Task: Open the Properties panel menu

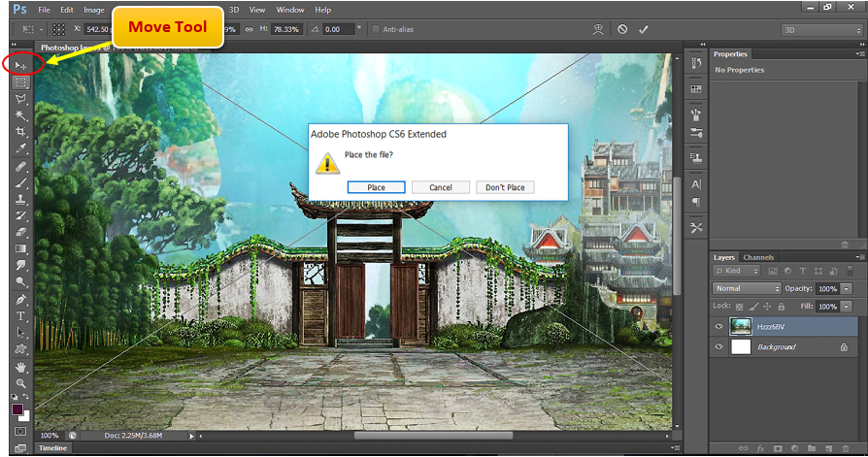Action: pos(859,53)
